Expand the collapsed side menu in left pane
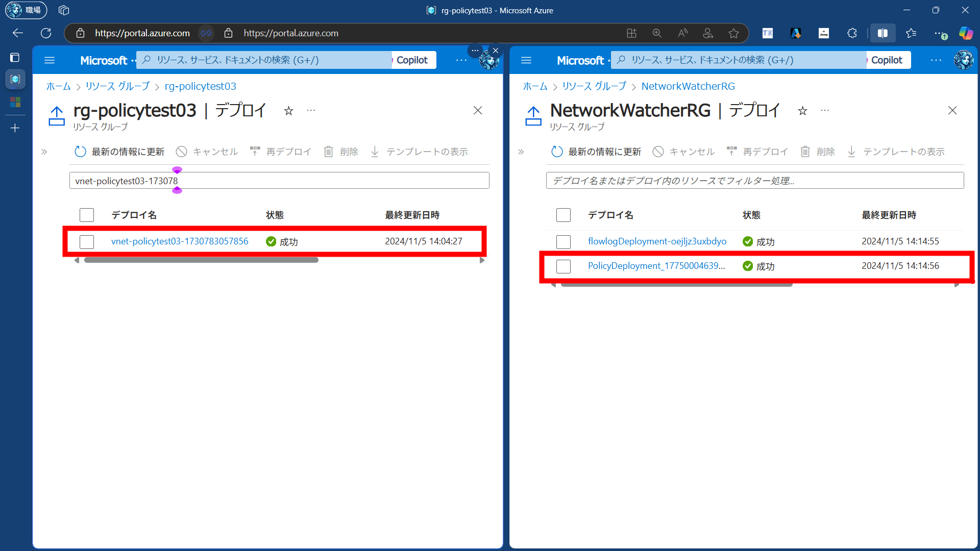Image resolution: width=980 pixels, height=551 pixels. coord(44,152)
